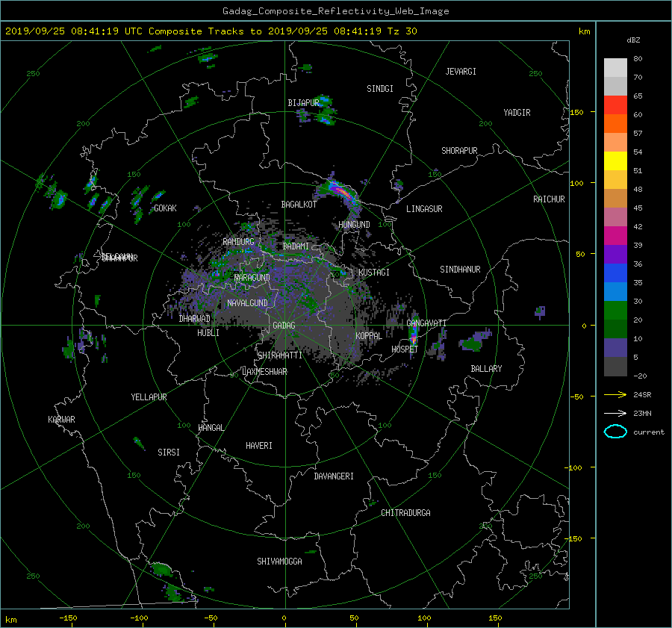This screenshot has height=628, width=672.
Task: Click the white 23MN arrow legend icon
Action: [615, 413]
